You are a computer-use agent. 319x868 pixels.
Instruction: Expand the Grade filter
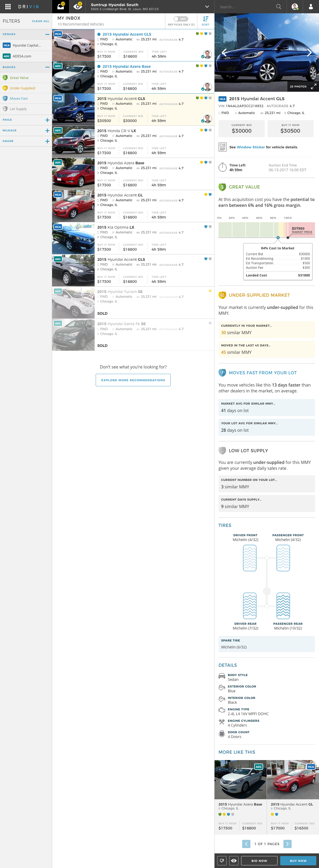click(x=47, y=141)
